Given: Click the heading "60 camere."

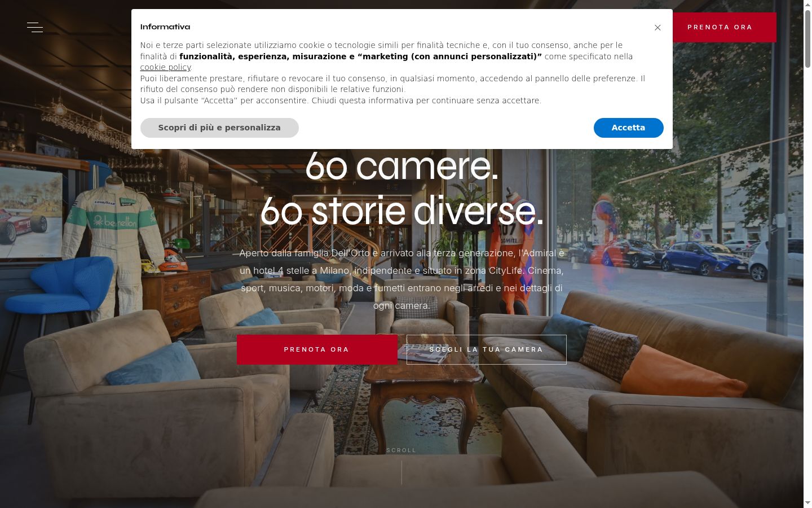Looking at the screenshot, I should coord(401,166).
